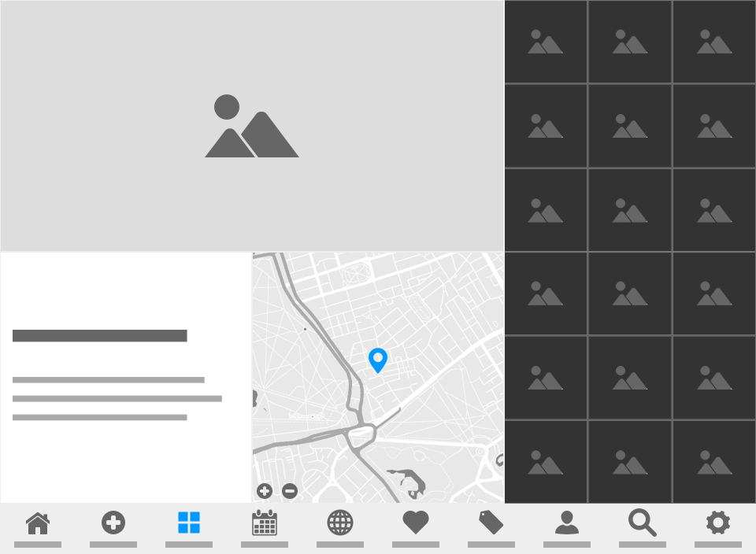
Task: Open the globe web browser section
Action: click(340, 522)
